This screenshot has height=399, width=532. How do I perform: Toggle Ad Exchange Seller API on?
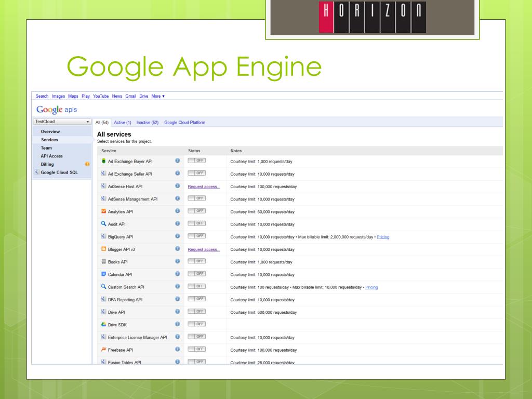click(197, 173)
